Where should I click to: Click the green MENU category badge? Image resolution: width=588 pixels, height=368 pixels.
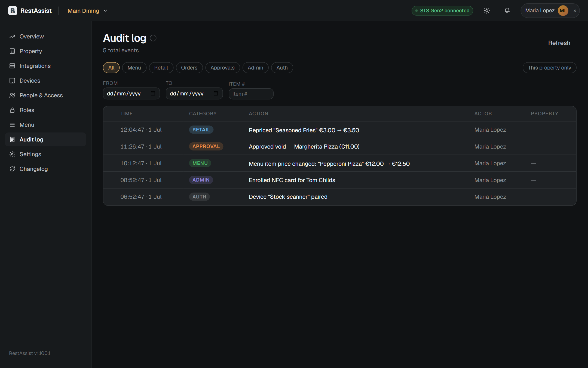point(200,163)
